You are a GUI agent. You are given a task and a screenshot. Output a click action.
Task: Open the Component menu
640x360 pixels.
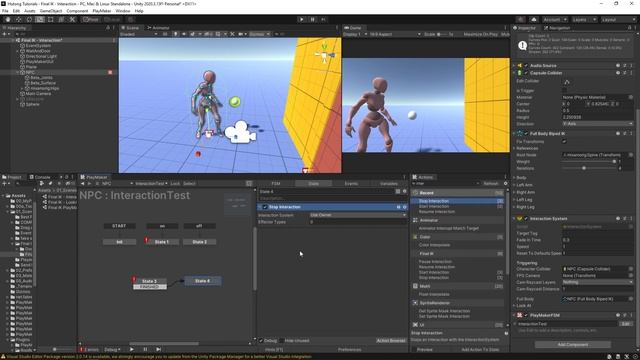click(77, 11)
